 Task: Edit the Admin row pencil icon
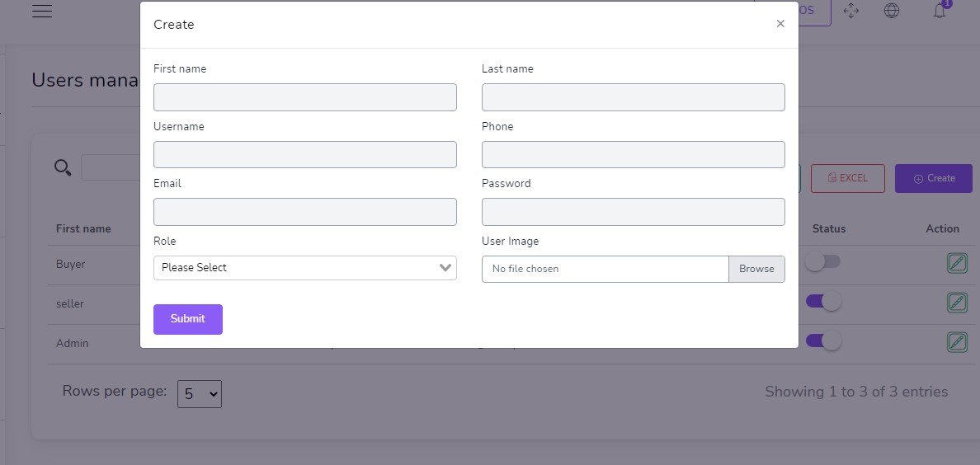957,342
